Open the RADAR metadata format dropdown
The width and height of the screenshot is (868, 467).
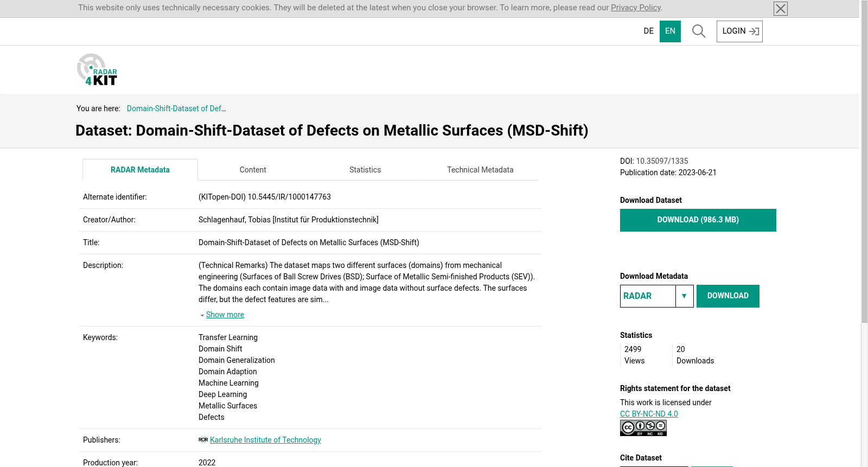(x=657, y=296)
